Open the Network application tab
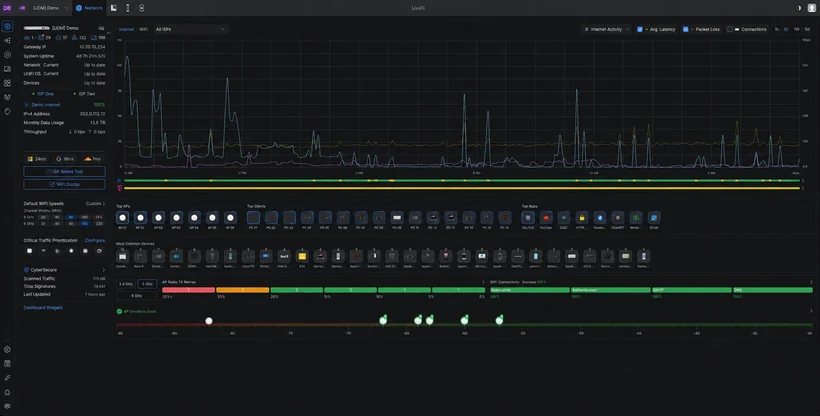 click(x=89, y=8)
